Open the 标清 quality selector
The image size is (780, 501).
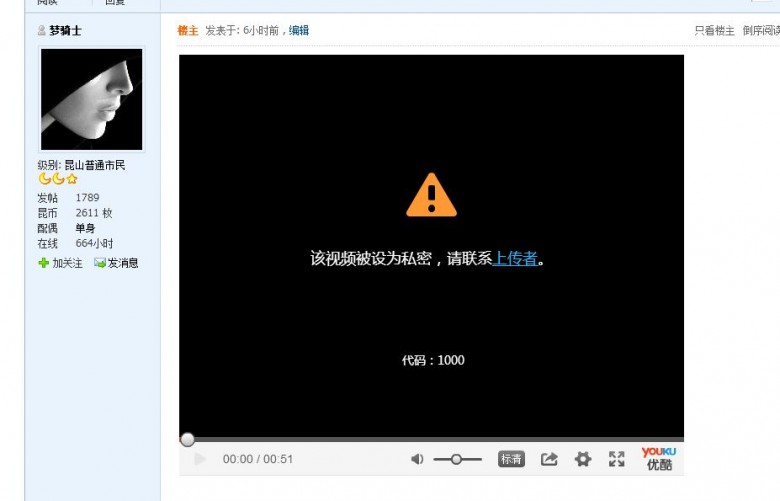(511, 459)
